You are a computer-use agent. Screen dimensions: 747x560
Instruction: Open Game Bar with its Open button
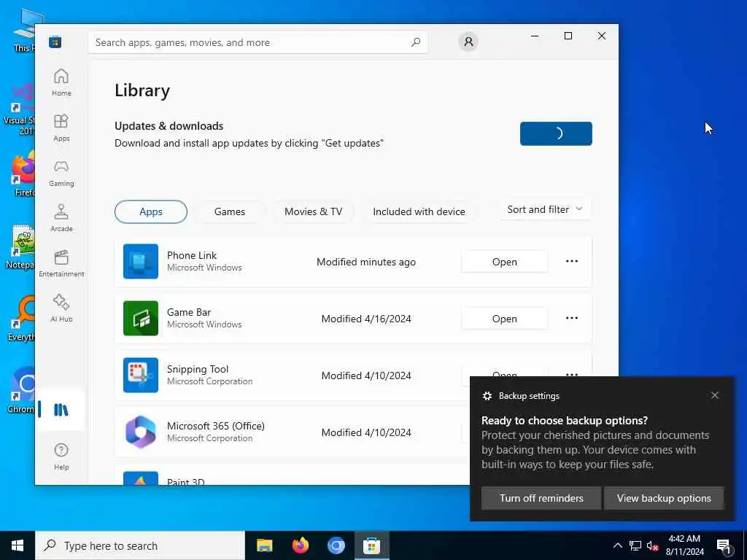point(505,319)
